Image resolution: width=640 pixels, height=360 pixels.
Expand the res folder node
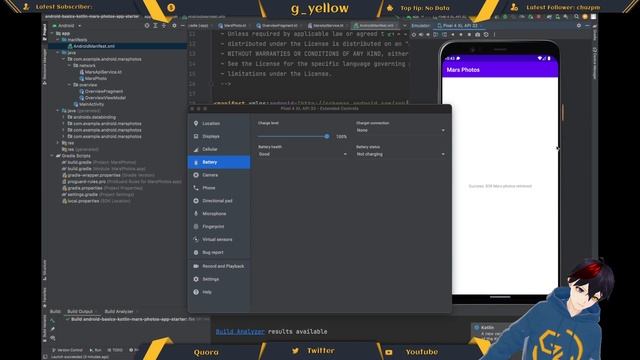click(x=58, y=143)
